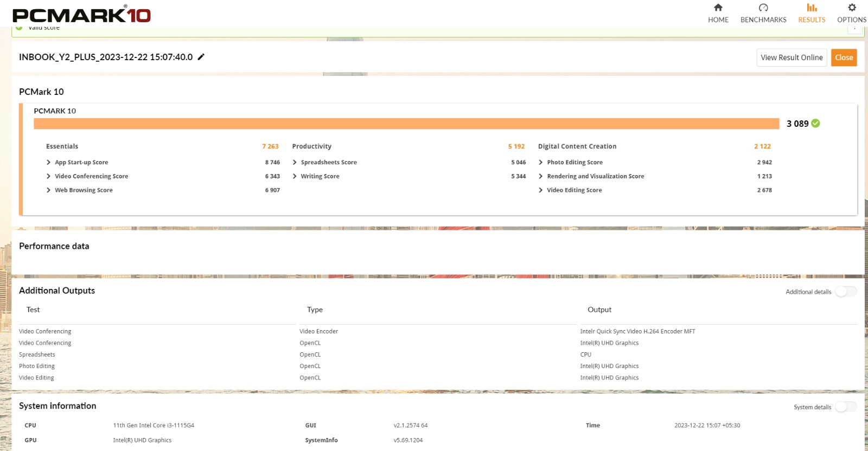868x451 pixels.
Task: Click the PCMark 10 logo
Action: (x=81, y=15)
